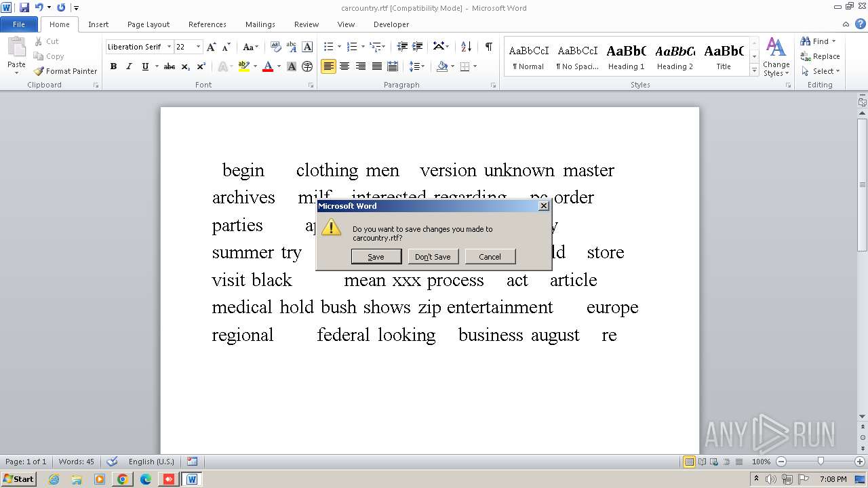Click the Sort icon
The height and width of the screenshot is (488, 868).
(x=466, y=47)
